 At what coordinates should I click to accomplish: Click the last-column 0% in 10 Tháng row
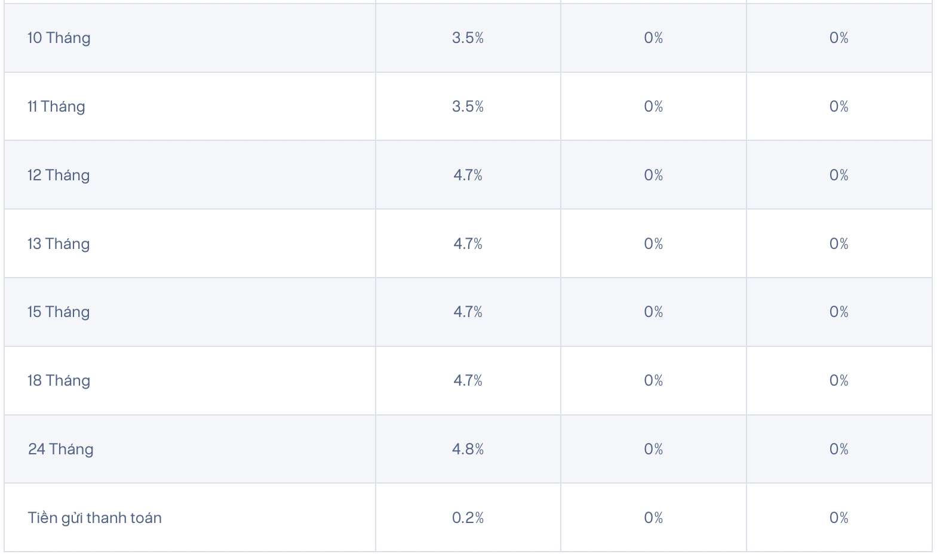coord(839,38)
